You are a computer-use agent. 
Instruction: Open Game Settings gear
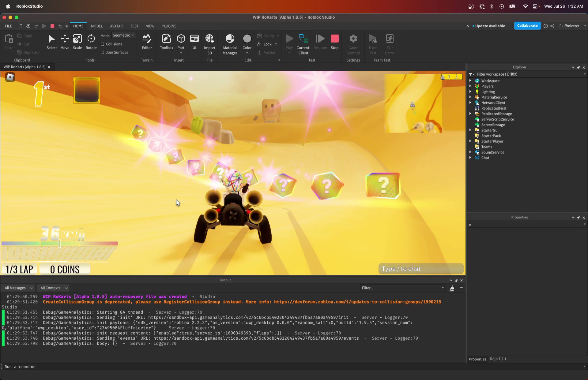pos(353,44)
